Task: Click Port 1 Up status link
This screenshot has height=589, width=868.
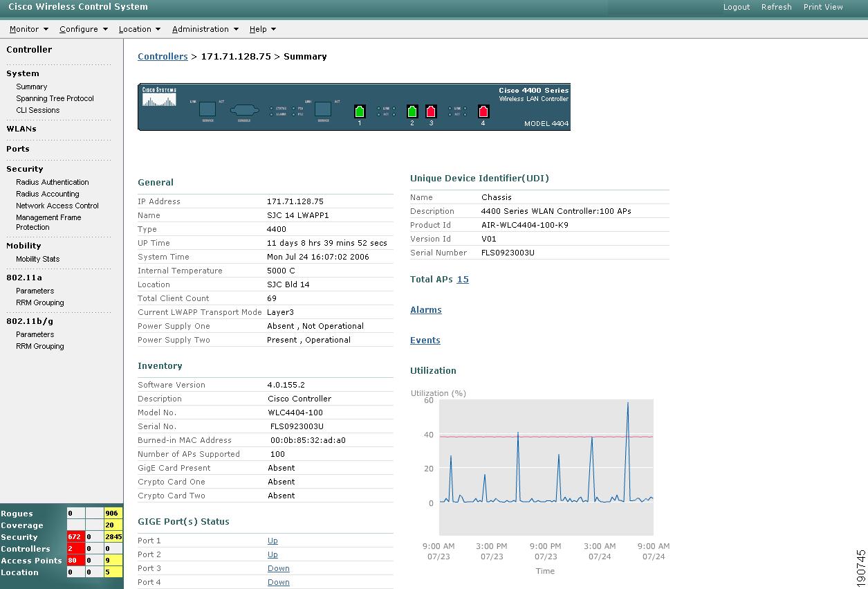Action: (x=273, y=541)
